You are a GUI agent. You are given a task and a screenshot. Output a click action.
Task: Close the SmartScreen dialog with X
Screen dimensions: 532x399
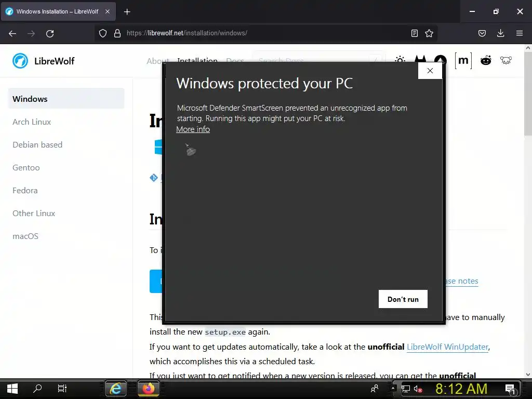pyautogui.click(x=430, y=71)
